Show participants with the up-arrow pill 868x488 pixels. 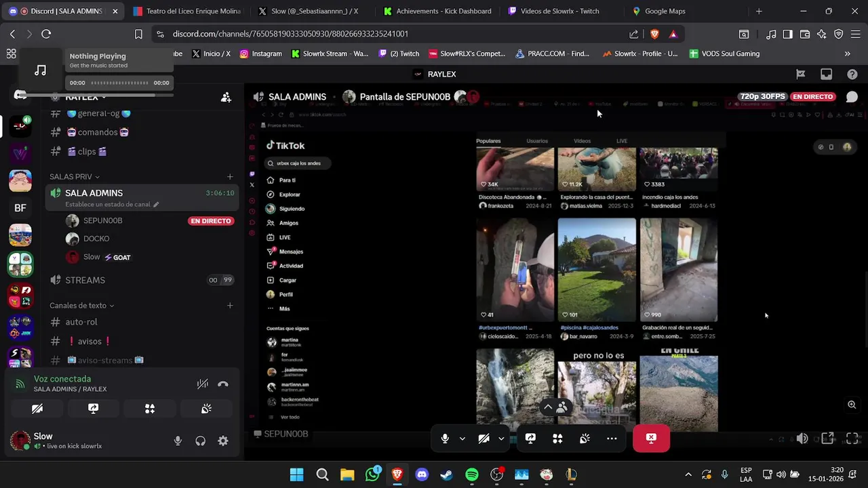[x=555, y=407]
